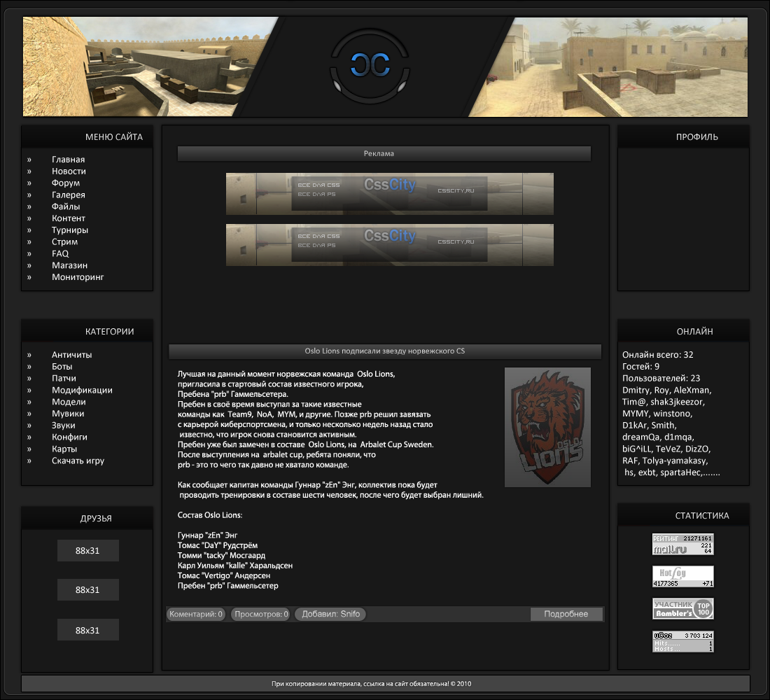The width and height of the screenshot is (770, 700).
Task: Select the Мувики category
Action: [x=68, y=414]
